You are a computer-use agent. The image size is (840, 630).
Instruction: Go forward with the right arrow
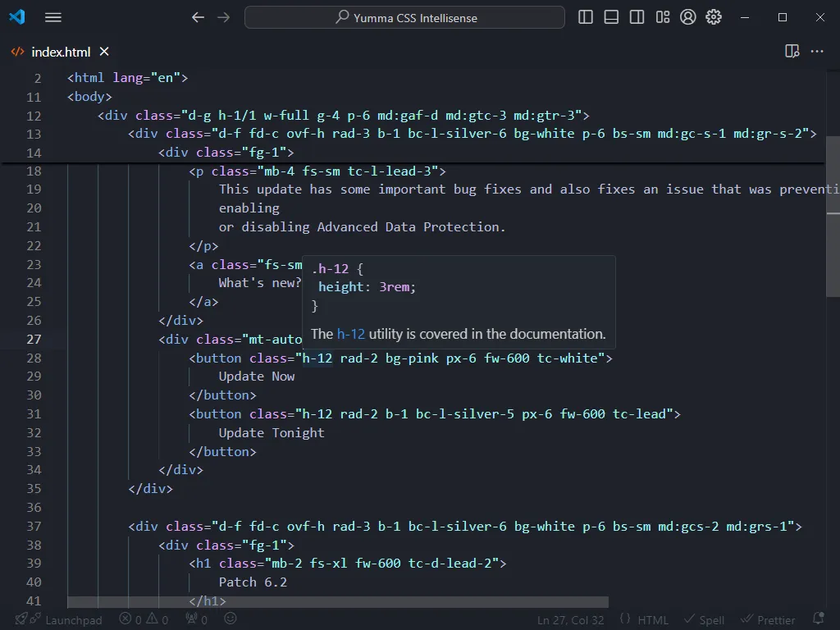[x=223, y=18]
